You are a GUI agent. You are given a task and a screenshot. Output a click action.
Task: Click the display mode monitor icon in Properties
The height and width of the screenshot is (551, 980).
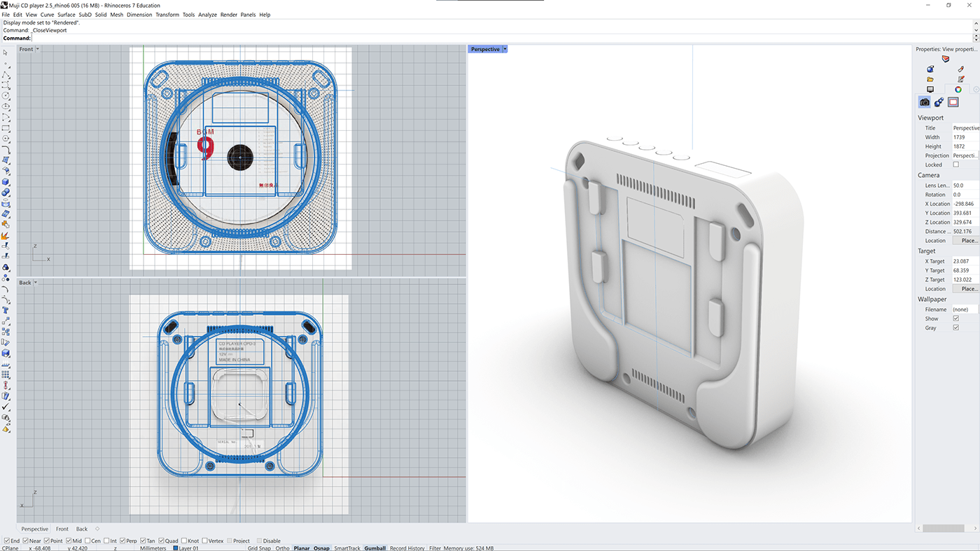click(x=930, y=90)
